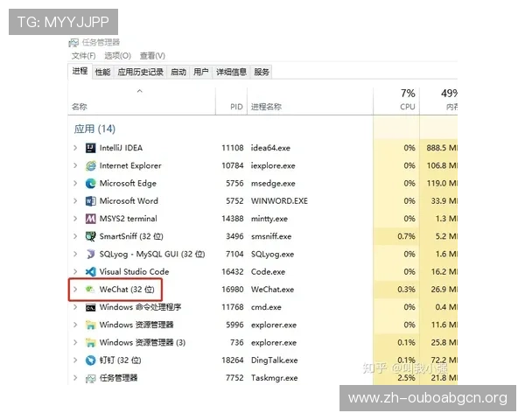525x420 pixels.
Task: Sort by the 内存 column header
Action: [438, 101]
